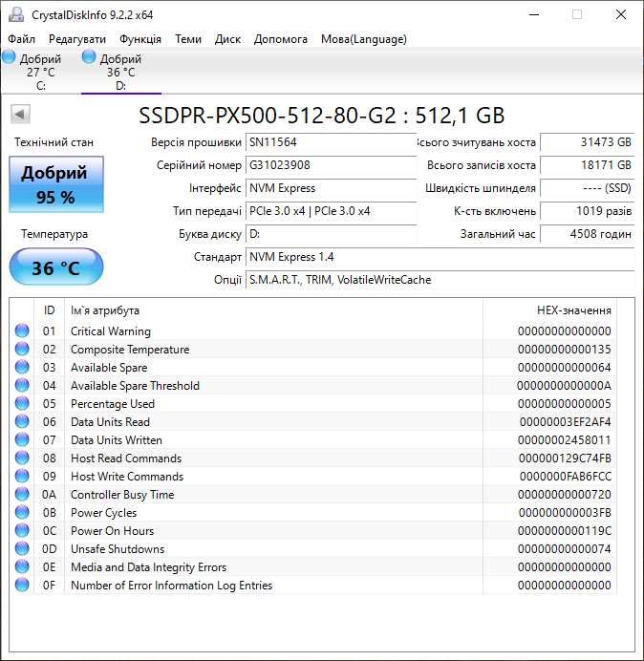Click the Ім`я атрибута column header

coord(273,310)
